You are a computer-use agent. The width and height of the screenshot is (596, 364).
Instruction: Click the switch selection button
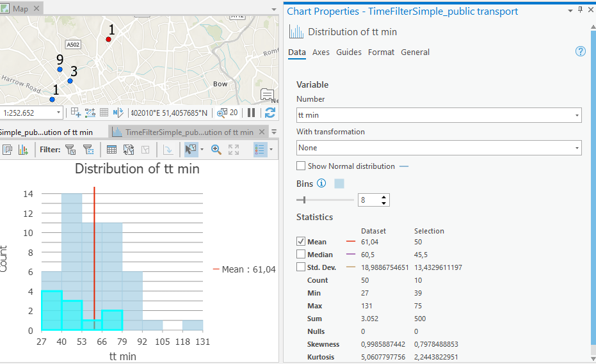pyautogui.click(x=129, y=150)
